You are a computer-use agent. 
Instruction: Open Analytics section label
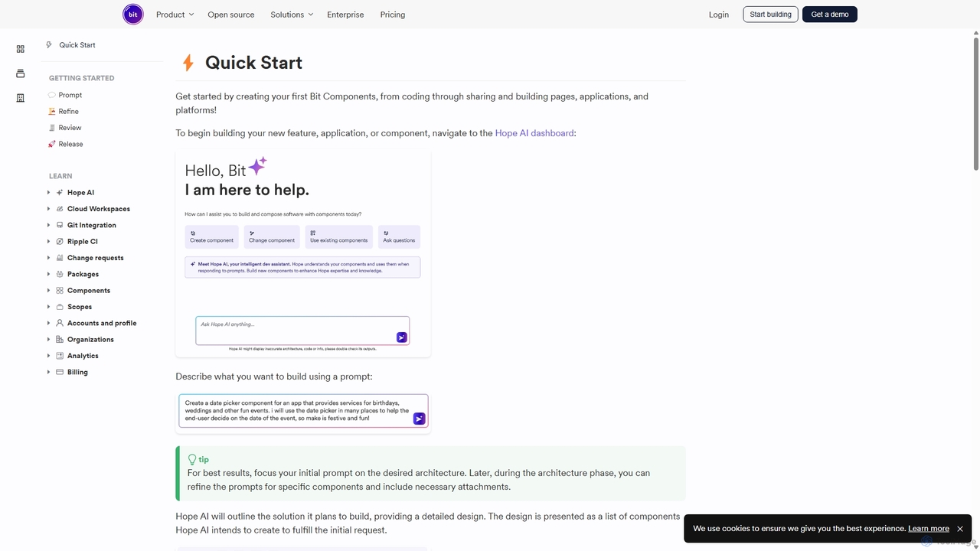coord(83,356)
